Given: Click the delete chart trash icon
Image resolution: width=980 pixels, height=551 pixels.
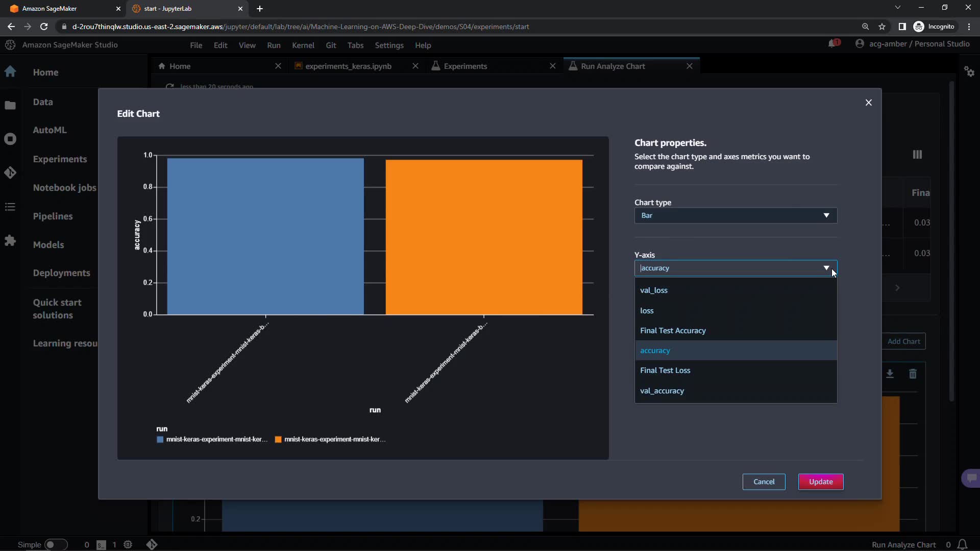Looking at the screenshot, I should click(913, 374).
